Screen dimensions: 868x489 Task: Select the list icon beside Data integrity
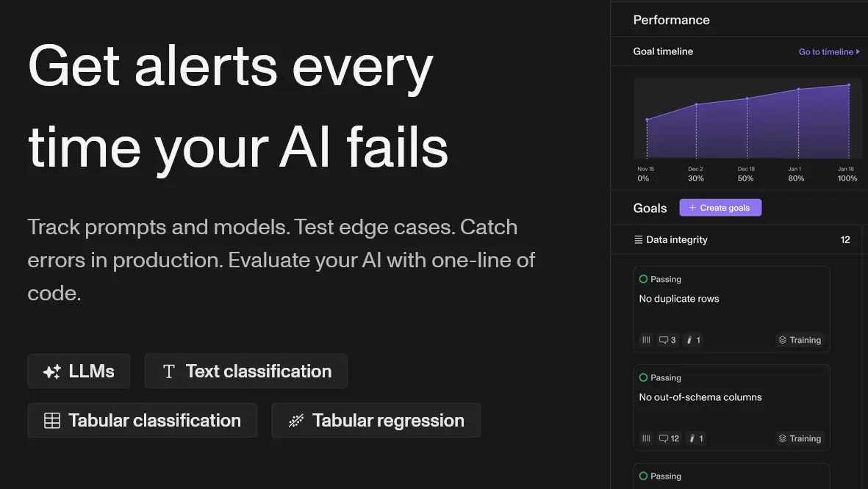(x=636, y=239)
